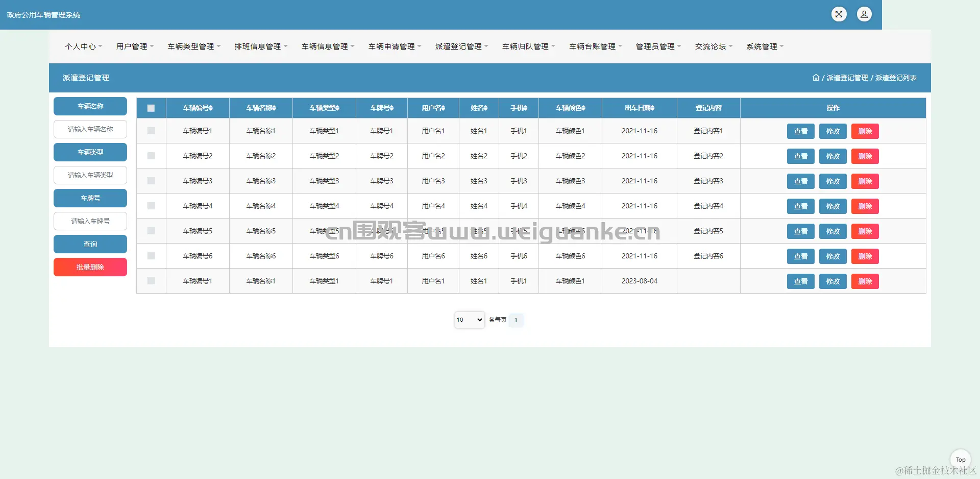Enable the checkbox for 车辆编号5 row
This screenshot has width=980, height=479.
(x=151, y=231)
